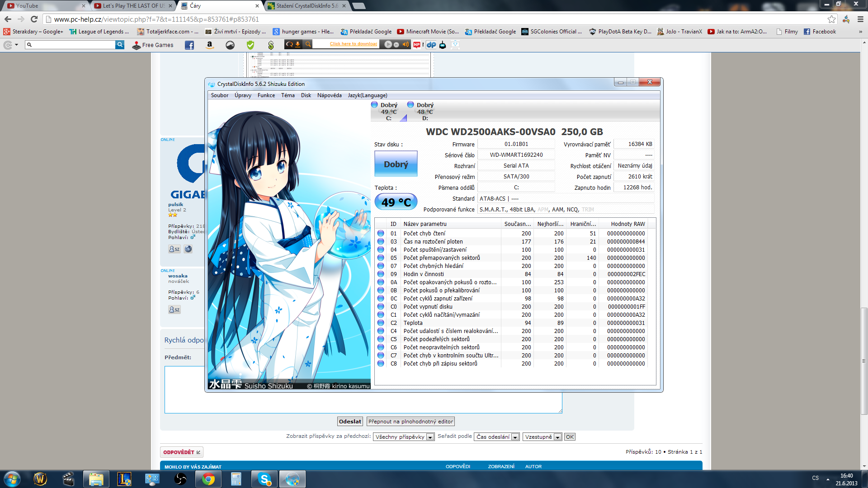
Task: Click the browser reload button
Action: [34, 19]
